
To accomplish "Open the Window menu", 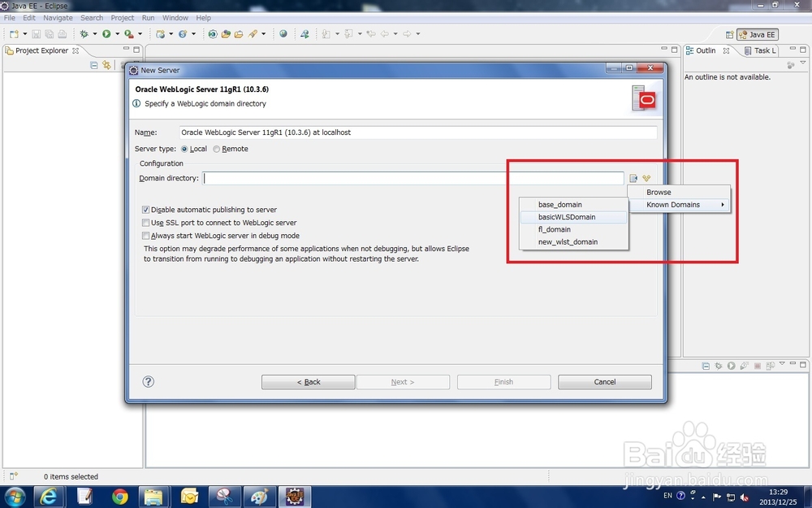I will pyautogui.click(x=175, y=18).
